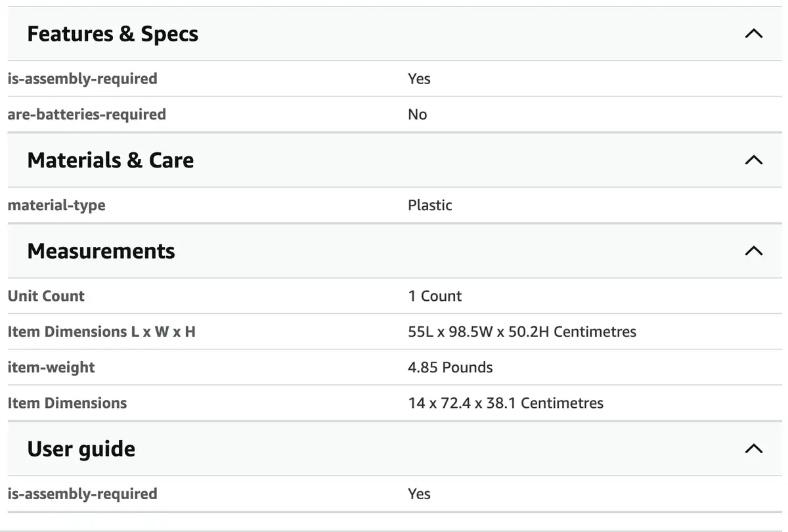This screenshot has width=788, height=532.
Task: Select the item-weight row label
Action: [x=51, y=367]
